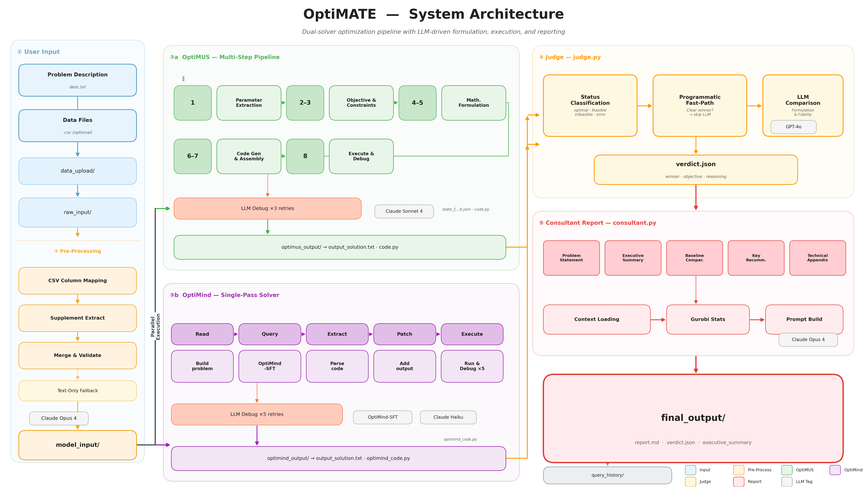Click the step 4–5 box
The height and width of the screenshot is (492, 868).
(417, 103)
